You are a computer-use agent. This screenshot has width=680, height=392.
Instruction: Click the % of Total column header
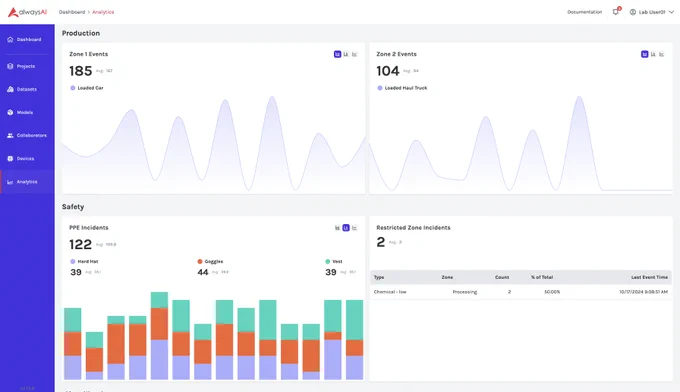point(542,278)
